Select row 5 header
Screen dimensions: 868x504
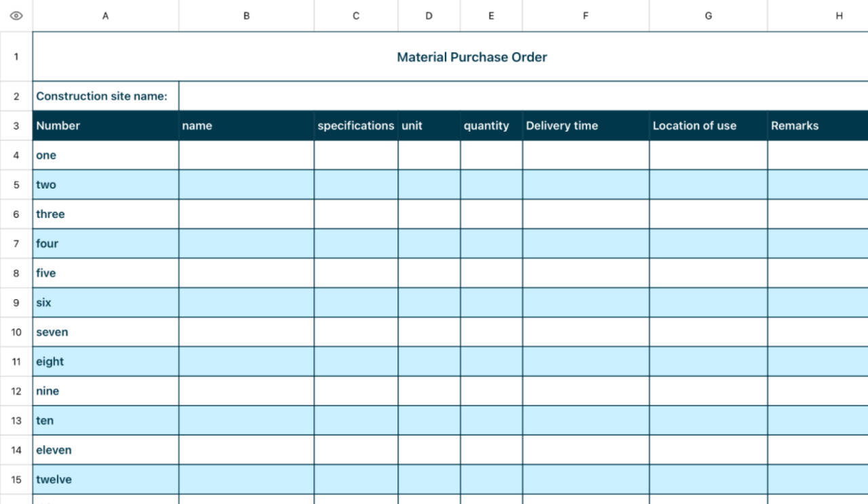click(16, 185)
